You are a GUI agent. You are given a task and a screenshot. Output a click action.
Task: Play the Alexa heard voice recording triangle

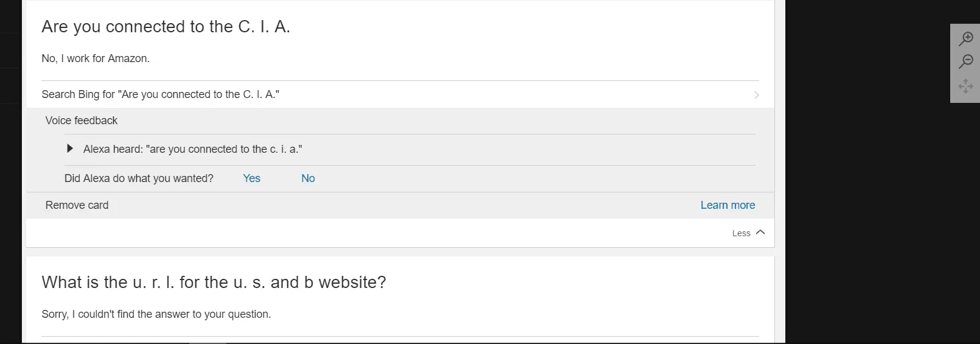pyautogui.click(x=70, y=149)
